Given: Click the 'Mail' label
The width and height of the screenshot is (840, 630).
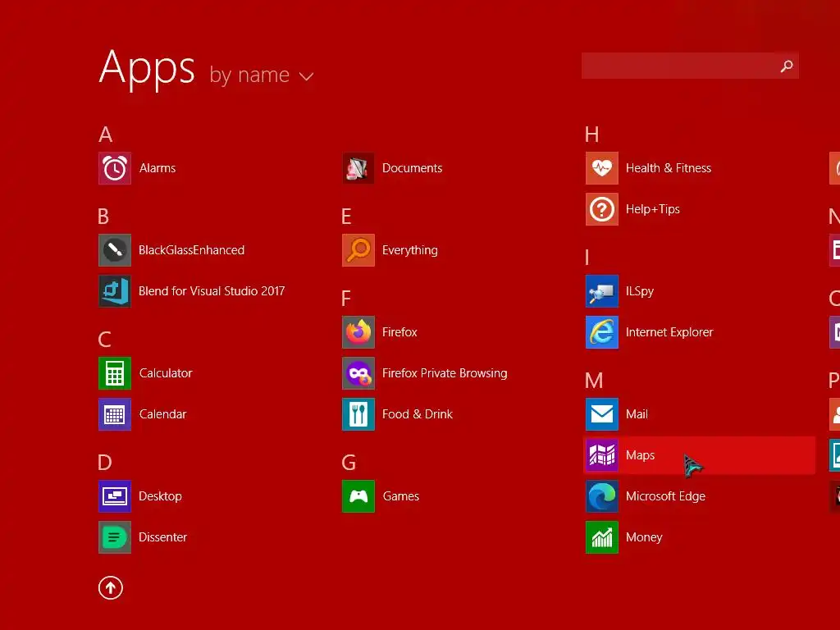Looking at the screenshot, I should [637, 414].
